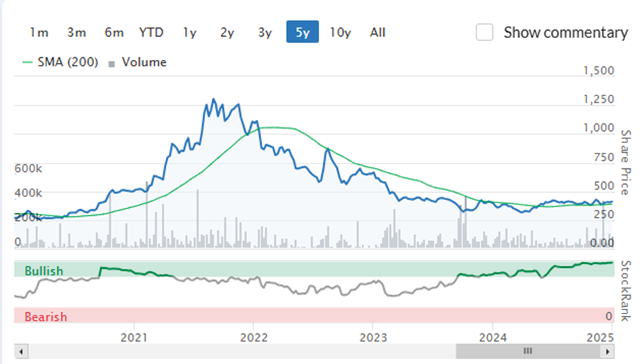
Task: Click the 2022 axis label
Action: coord(254,337)
